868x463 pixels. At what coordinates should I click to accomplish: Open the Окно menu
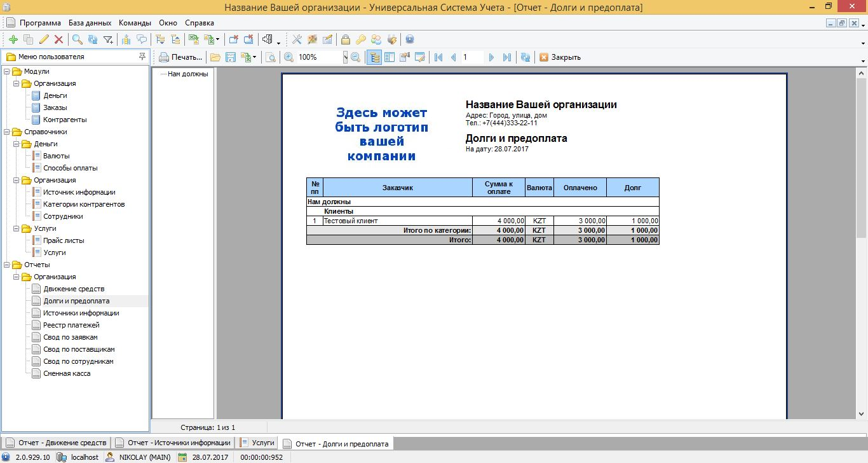(x=168, y=22)
